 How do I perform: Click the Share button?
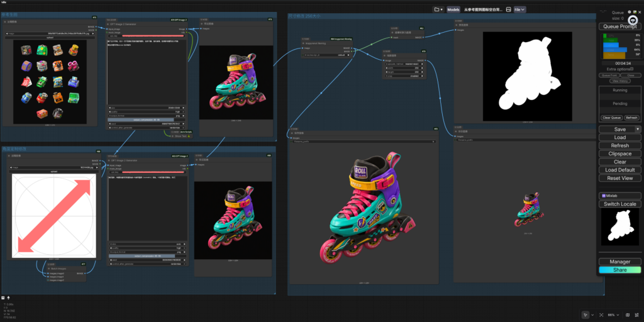[619, 270]
